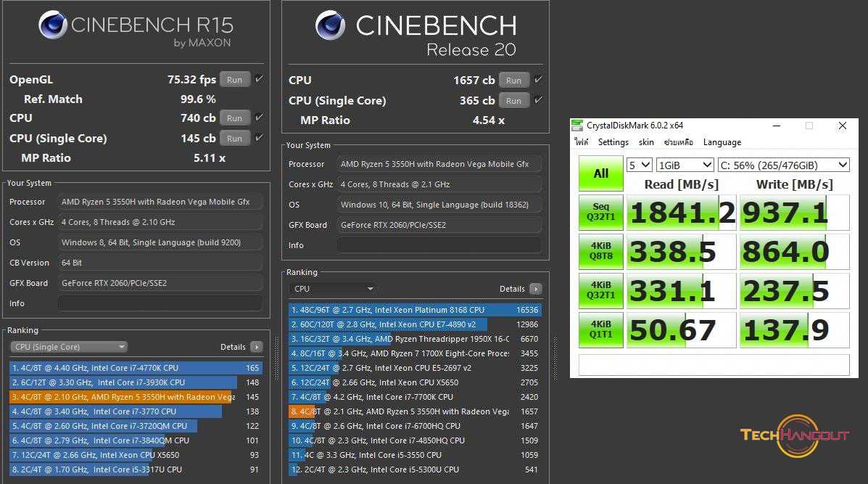
Task: Toggle CPU (Single Core) checkbox in Cinebench Release 20
Action: coord(537,100)
